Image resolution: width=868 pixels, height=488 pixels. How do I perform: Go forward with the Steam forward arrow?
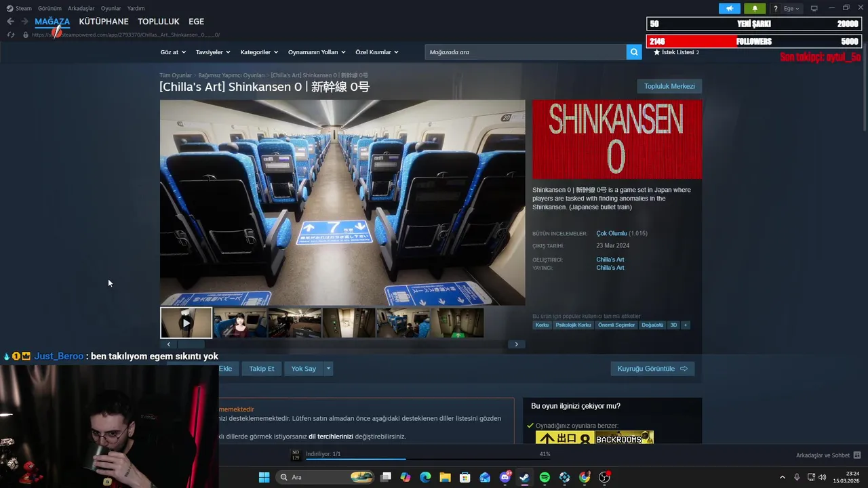pos(24,22)
